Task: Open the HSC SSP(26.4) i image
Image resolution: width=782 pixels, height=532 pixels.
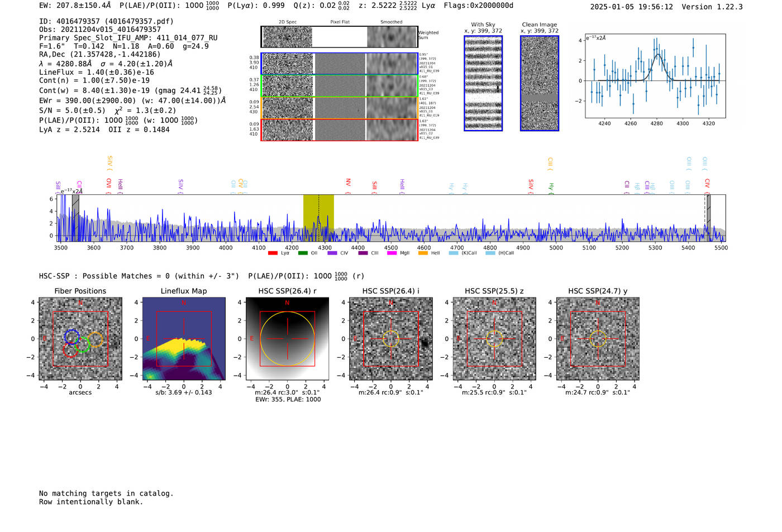Action: (391, 339)
